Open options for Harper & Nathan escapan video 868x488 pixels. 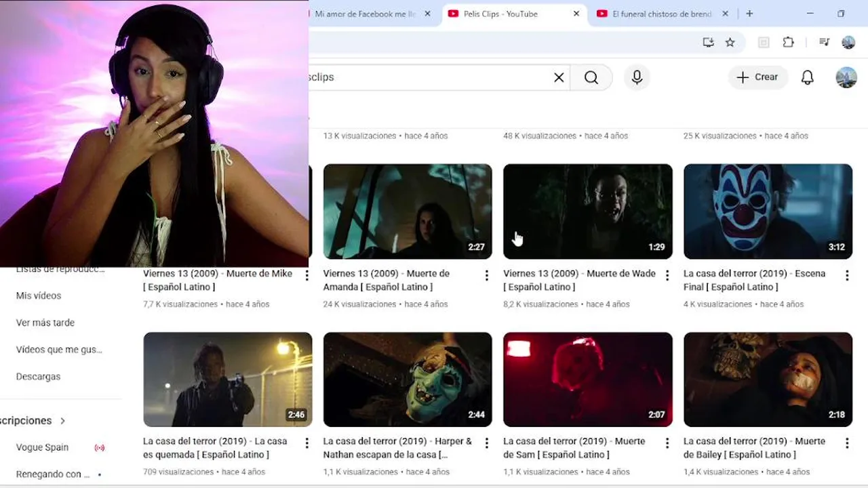click(x=486, y=443)
